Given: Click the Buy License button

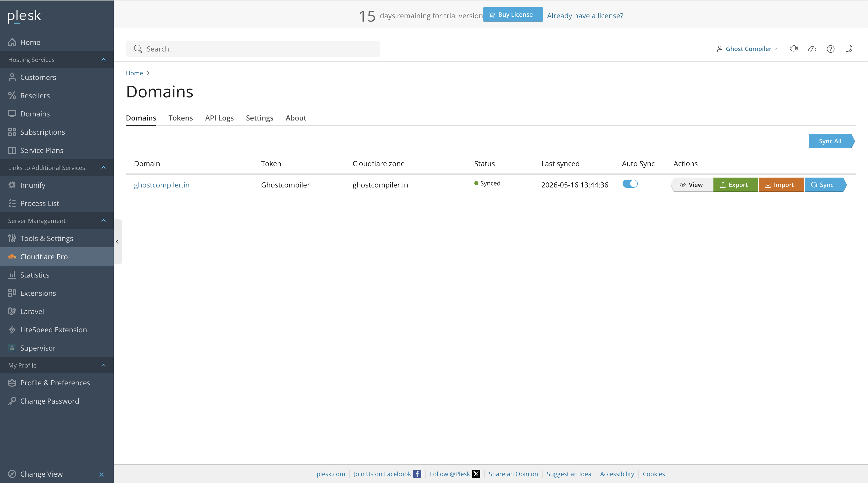Looking at the screenshot, I should coord(512,14).
